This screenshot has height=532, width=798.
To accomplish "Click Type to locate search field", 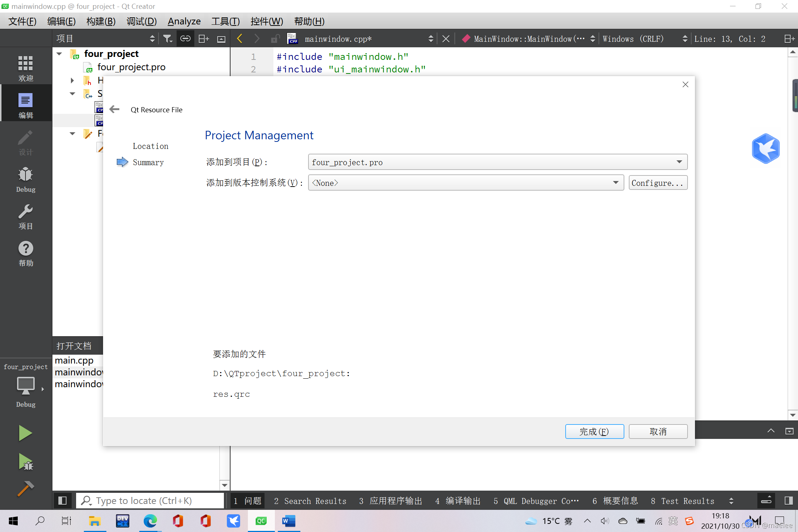I will point(150,501).
